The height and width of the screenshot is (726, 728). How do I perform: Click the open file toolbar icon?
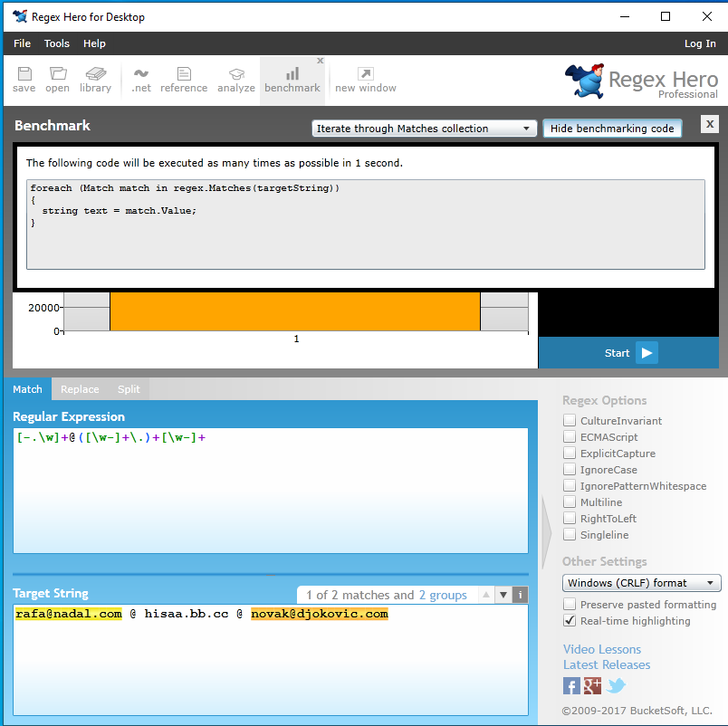[x=57, y=80]
